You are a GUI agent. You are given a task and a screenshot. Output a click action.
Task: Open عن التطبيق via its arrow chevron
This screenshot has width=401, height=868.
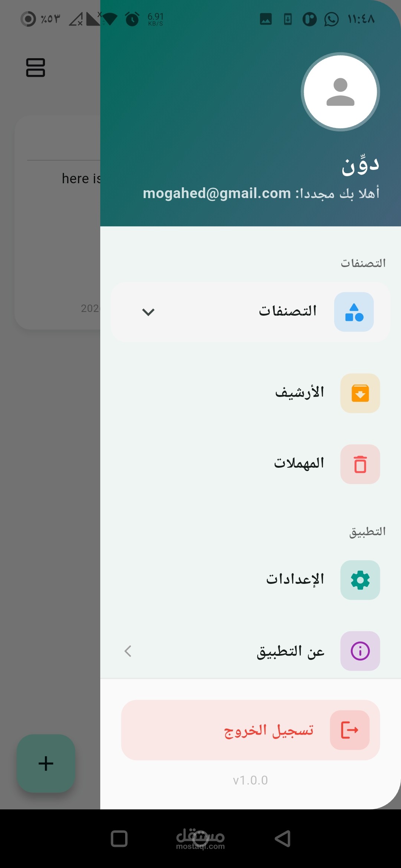click(x=128, y=651)
